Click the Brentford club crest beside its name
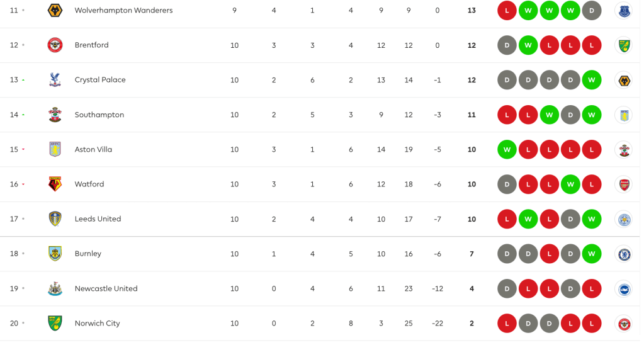 click(55, 45)
